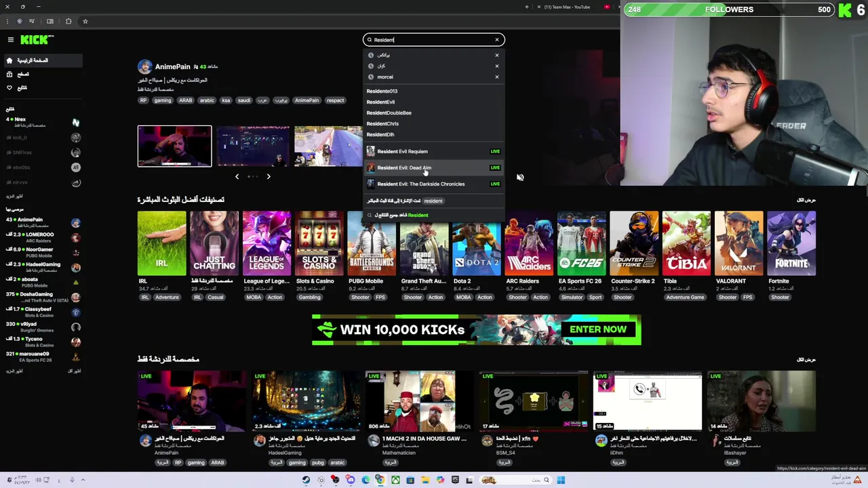Click the AnimePain featured avatar
868x488 pixels.
click(x=144, y=66)
